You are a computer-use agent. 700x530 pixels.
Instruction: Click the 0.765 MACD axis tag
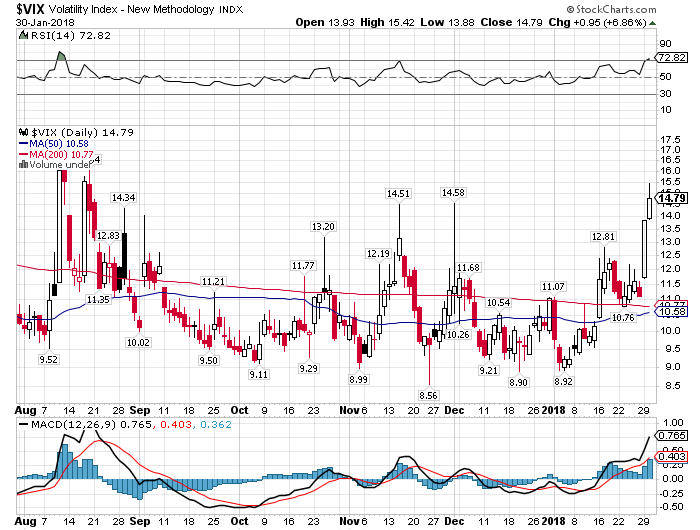point(672,435)
